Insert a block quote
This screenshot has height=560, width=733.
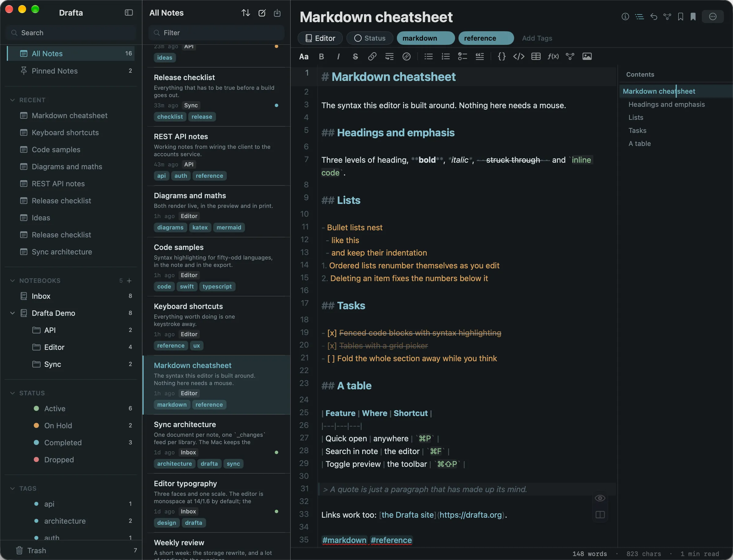(x=480, y=56)
